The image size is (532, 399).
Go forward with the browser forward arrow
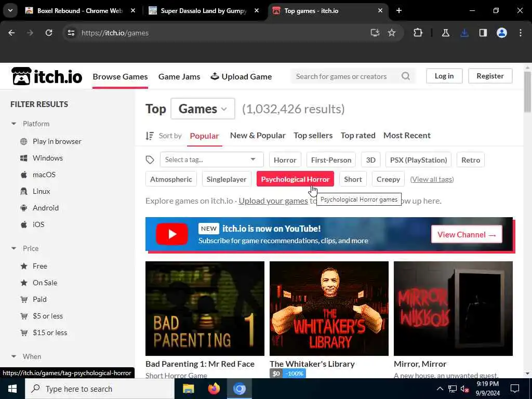(x=30, y=33)
